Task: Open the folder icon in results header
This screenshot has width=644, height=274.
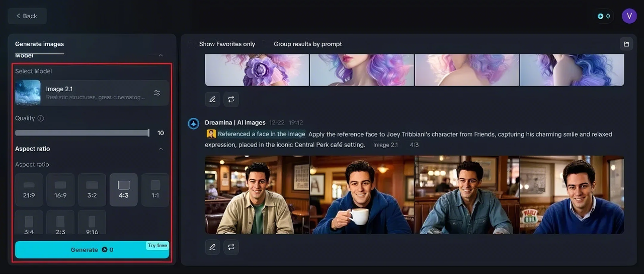Action: coord(626,44)
